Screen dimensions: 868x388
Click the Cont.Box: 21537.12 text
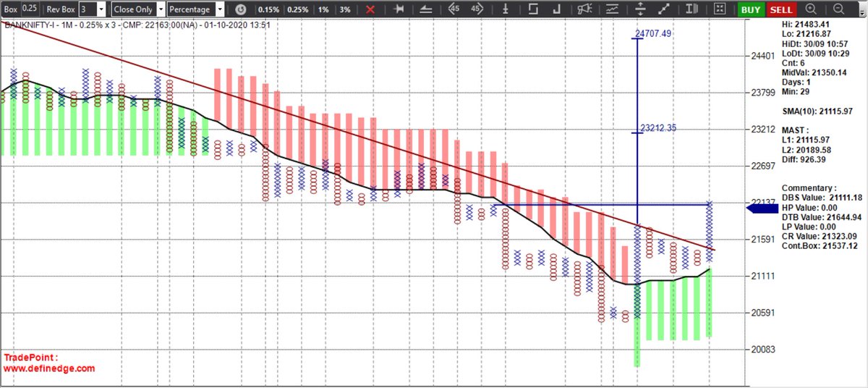[820, 246]
